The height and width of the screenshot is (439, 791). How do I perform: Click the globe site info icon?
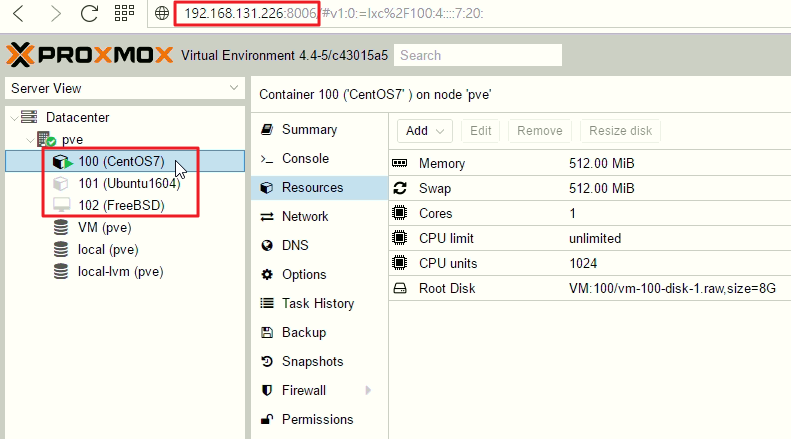(x=161, y=13)
